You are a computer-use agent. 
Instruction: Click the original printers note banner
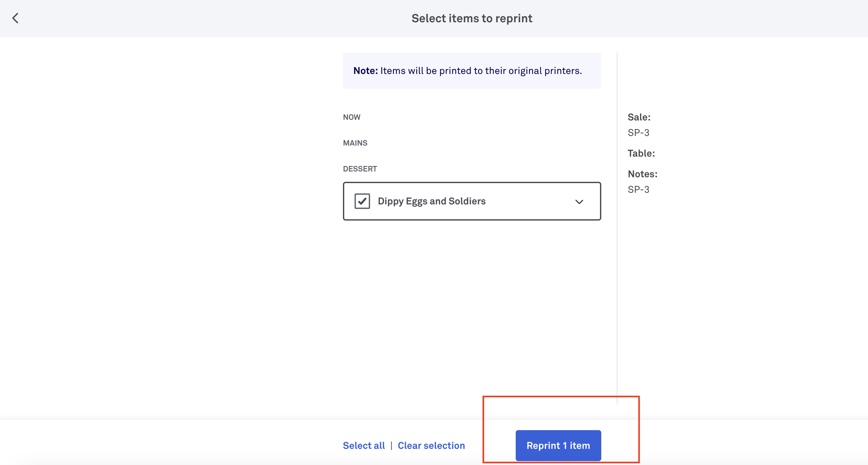pyautogui.click(x=472, y=71)
